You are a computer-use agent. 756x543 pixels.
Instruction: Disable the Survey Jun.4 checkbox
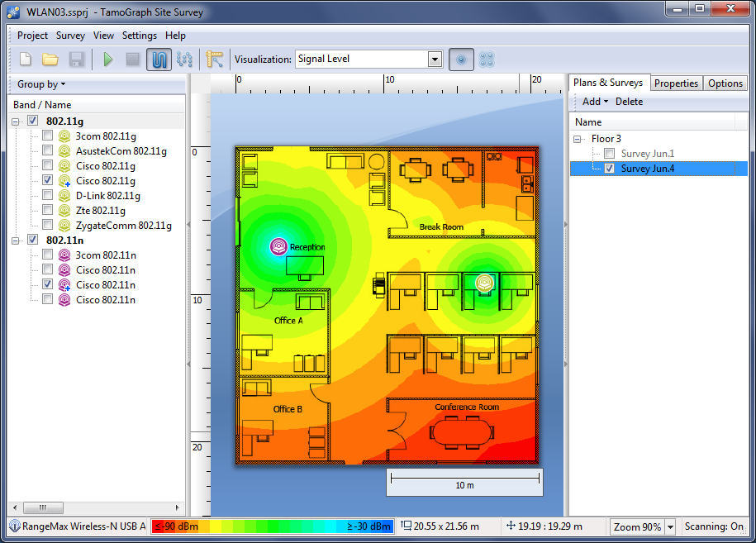coord(610,169)
